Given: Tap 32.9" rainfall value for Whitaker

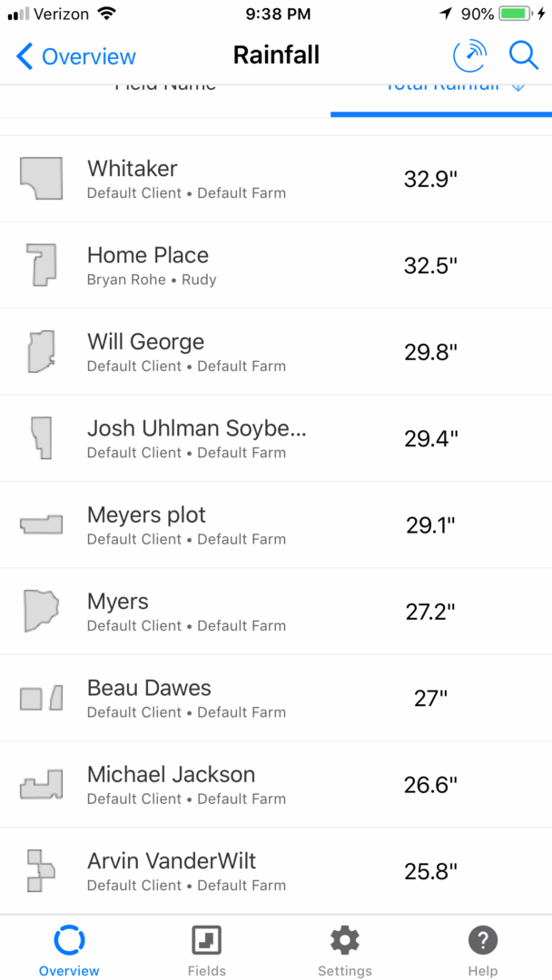Looking at the screenshot, I should [x=430, y=179].
